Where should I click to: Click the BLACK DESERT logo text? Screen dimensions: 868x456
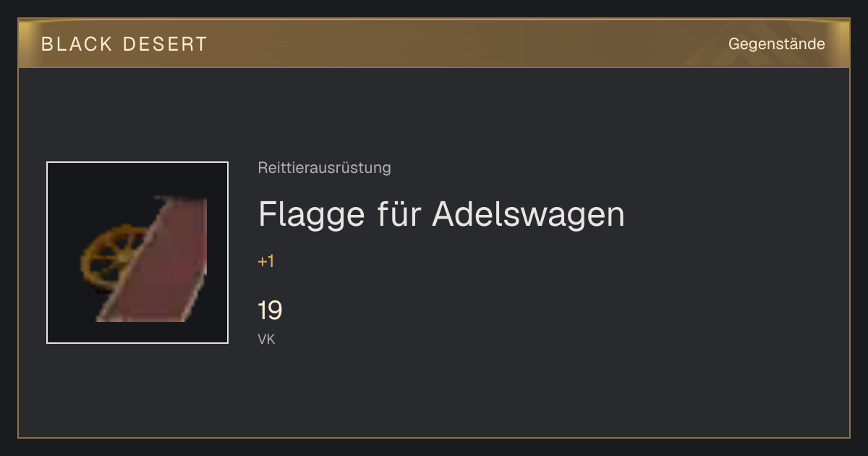pyautogui.click(x=124, y=44)
